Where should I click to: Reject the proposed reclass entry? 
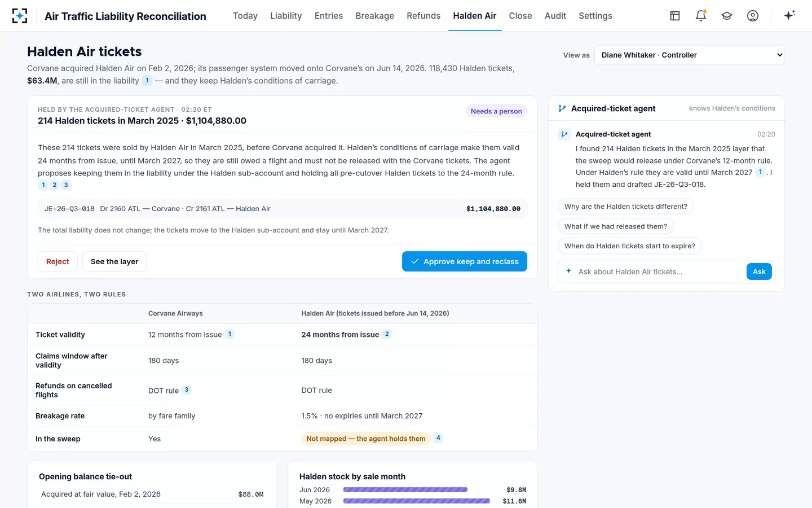pos(58,261)
